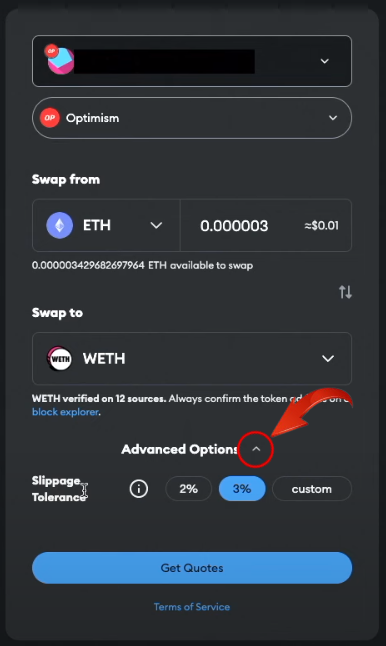This screenshot has height=646, width=386.
Task: Click the 0.000003 amount field
Action: click(x=234, y=226)
